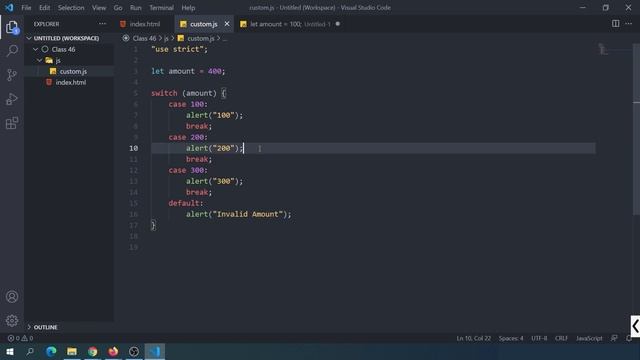Close the custom.js tab

coord(227,24)
